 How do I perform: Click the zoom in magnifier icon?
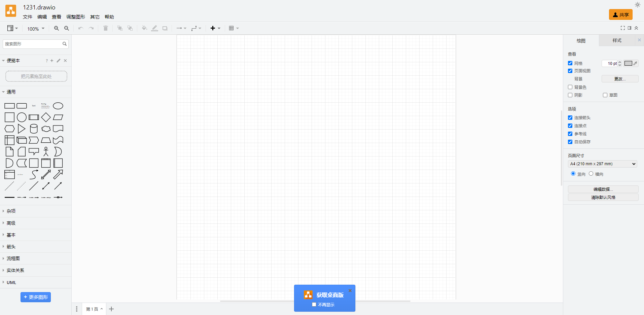pyautogui.click(x=57, y=28)
